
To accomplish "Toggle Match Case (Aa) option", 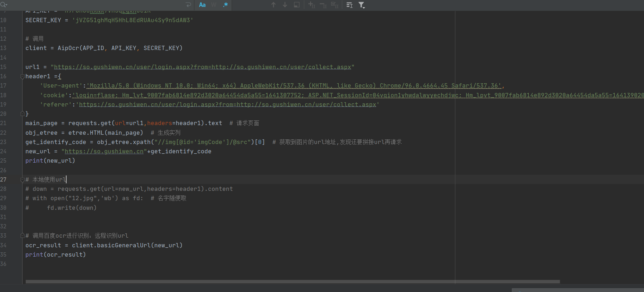I will [x=202, y=5].
